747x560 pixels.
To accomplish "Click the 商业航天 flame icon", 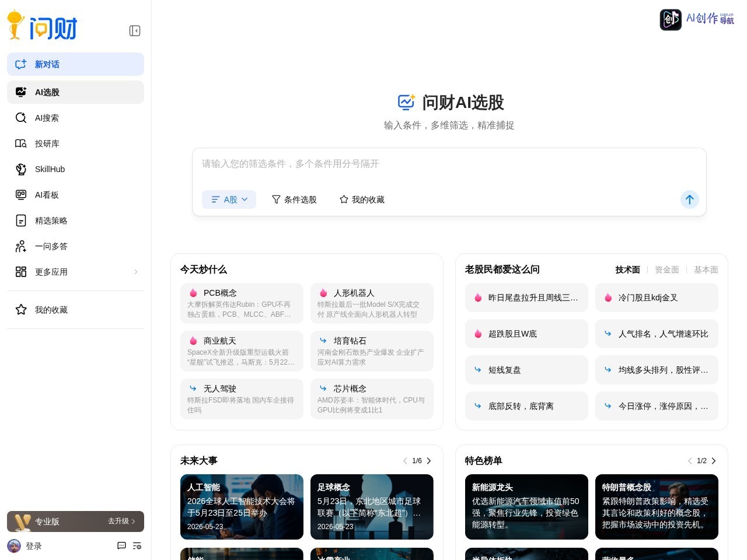I will click(x=193, y=341).
